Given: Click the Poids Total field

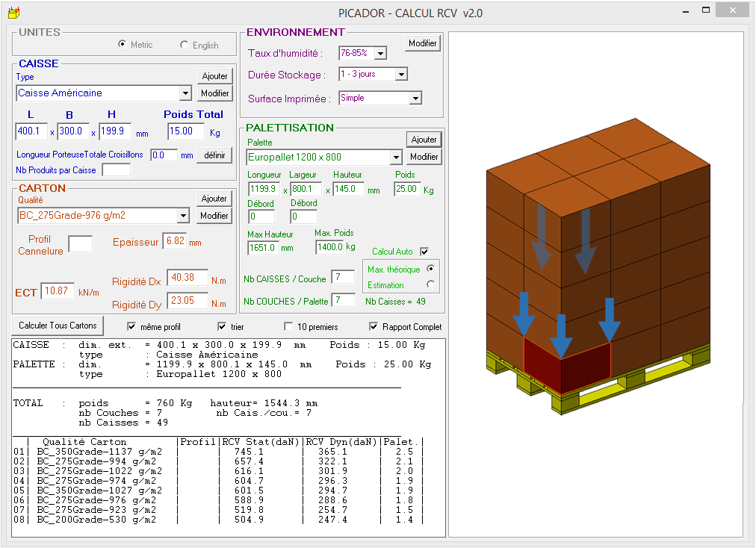Looking at the screenshot, I should tap(185, 131).
